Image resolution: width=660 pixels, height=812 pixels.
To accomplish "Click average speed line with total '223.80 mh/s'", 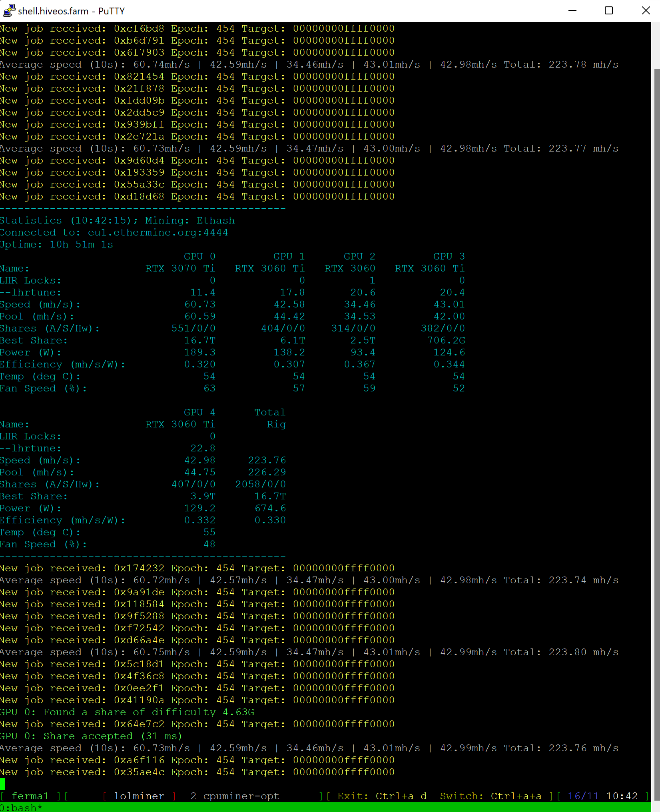I will (309, 652).
